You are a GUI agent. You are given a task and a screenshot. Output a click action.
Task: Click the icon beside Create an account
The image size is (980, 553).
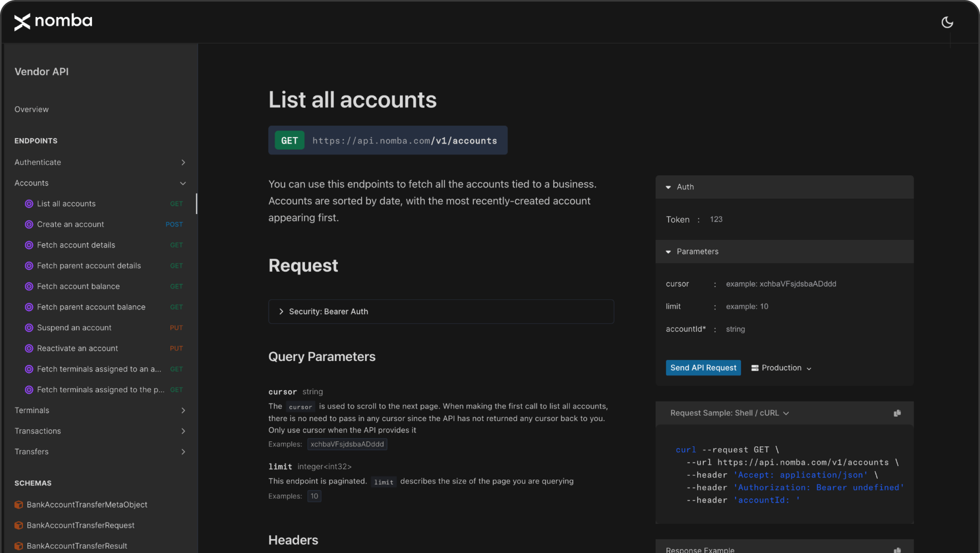point(29,224)
